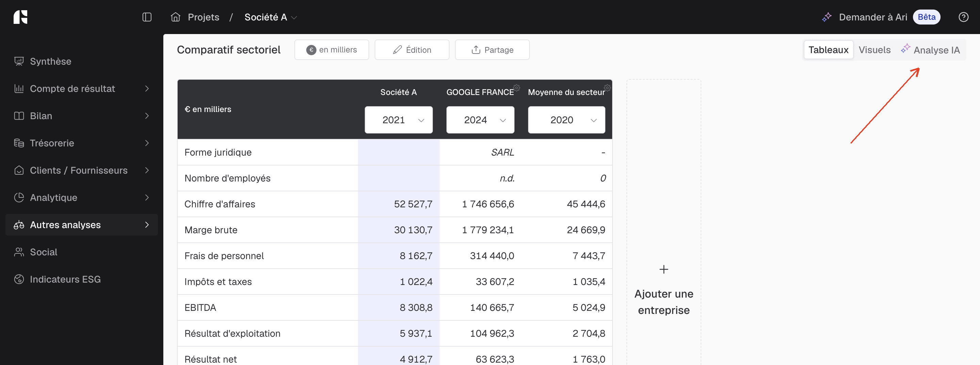Switch to the Visuels tab

point(874,50)
